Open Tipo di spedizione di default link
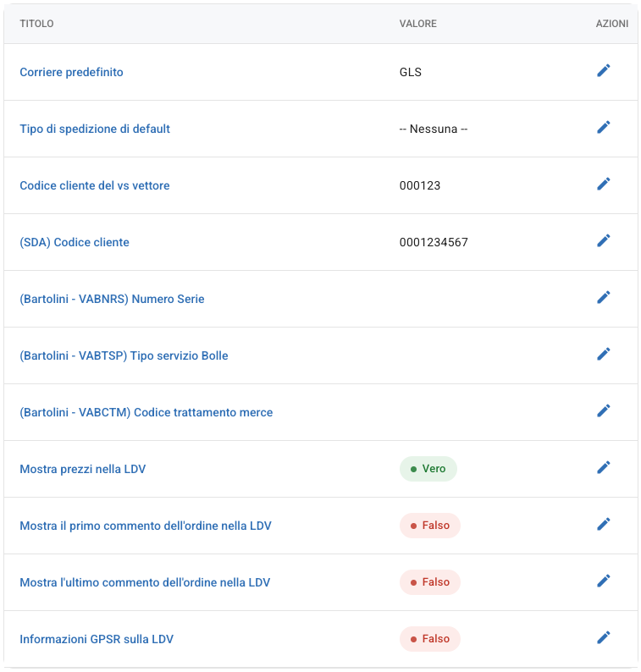641x672 pixels. coord(95,129)
